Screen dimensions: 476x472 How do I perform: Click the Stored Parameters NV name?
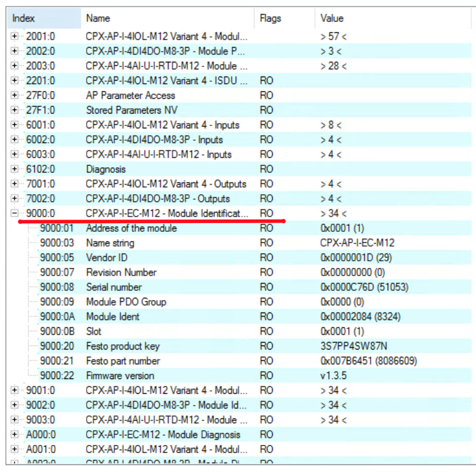131,110
